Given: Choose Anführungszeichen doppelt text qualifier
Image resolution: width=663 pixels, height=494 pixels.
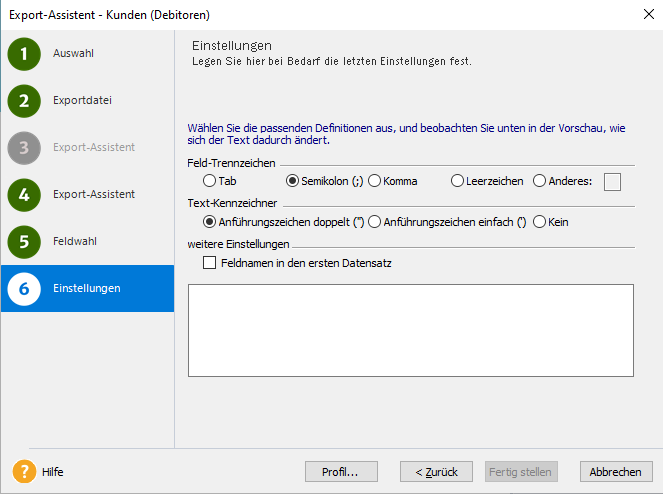Looking at the screenshot, I should (x=209, y=222).
